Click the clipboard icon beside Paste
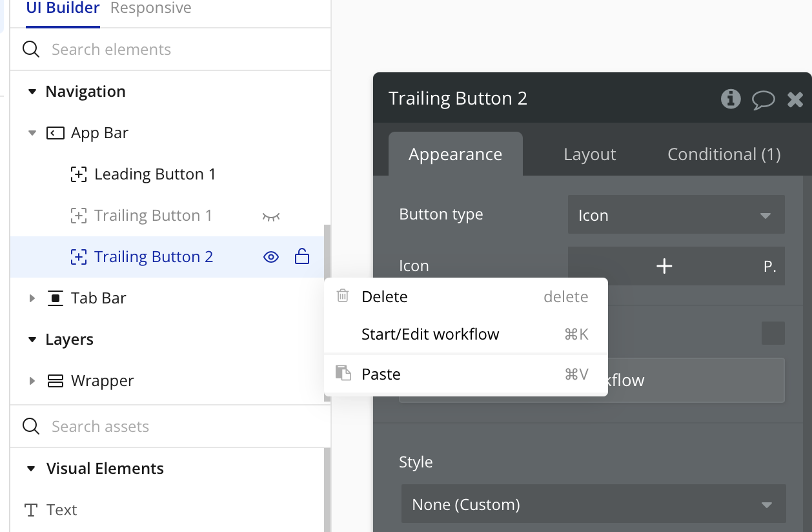The width and height of the screenshot is (812, 532). 343,373
